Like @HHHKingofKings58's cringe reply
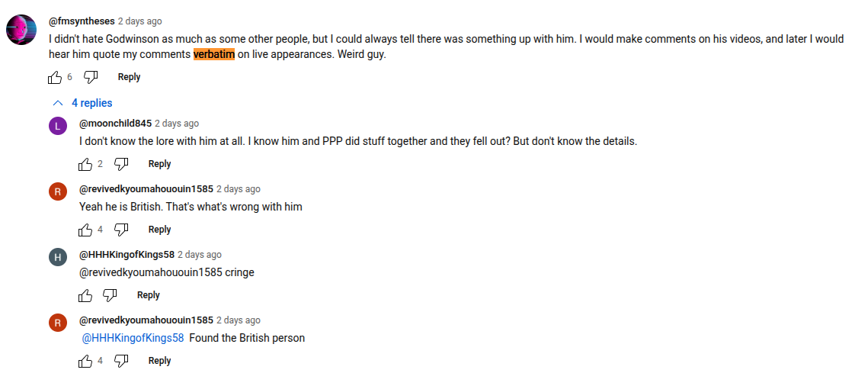 coord(85,295)
